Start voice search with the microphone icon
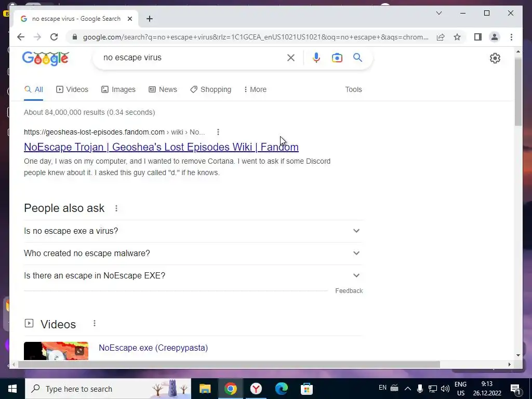The width and height of the screenshot is (532, 399). 316,58
